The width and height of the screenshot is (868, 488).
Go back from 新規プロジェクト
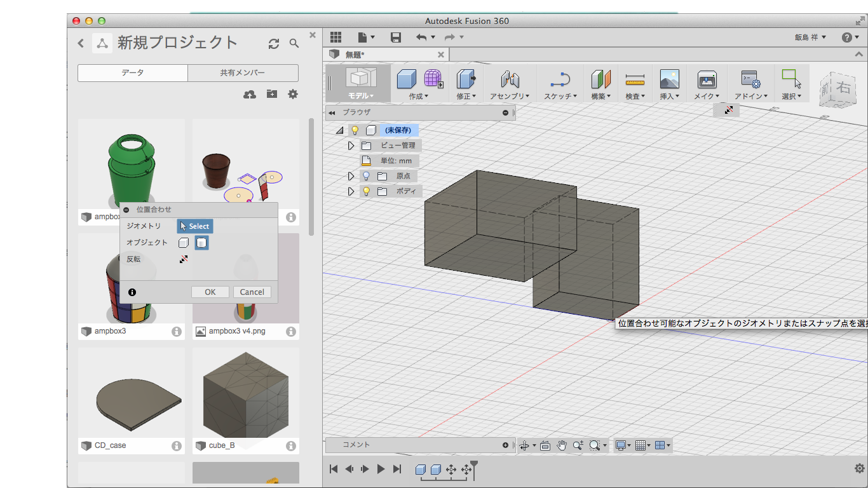(x=81, y=43)
